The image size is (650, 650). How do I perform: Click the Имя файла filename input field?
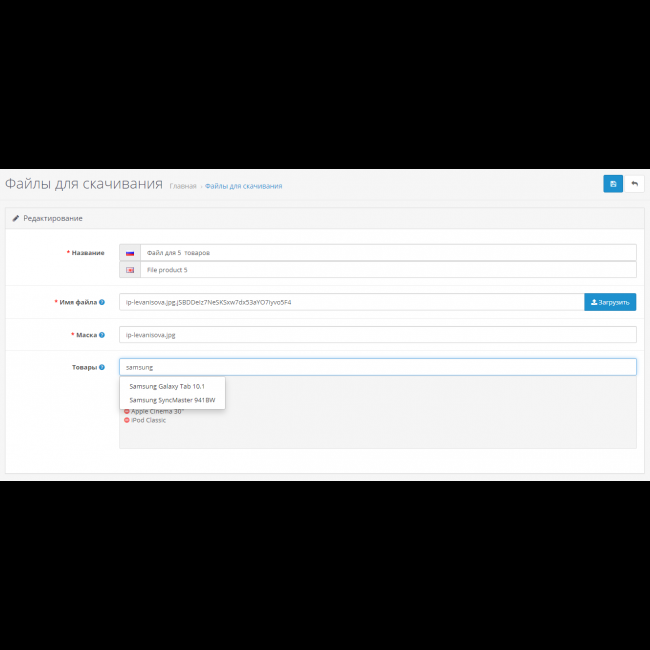point(350,301)
